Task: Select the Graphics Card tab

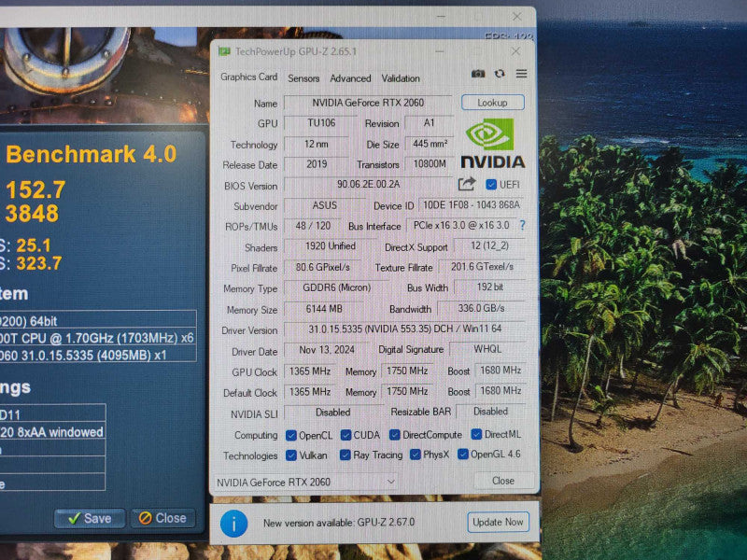Action: [248, 77]
